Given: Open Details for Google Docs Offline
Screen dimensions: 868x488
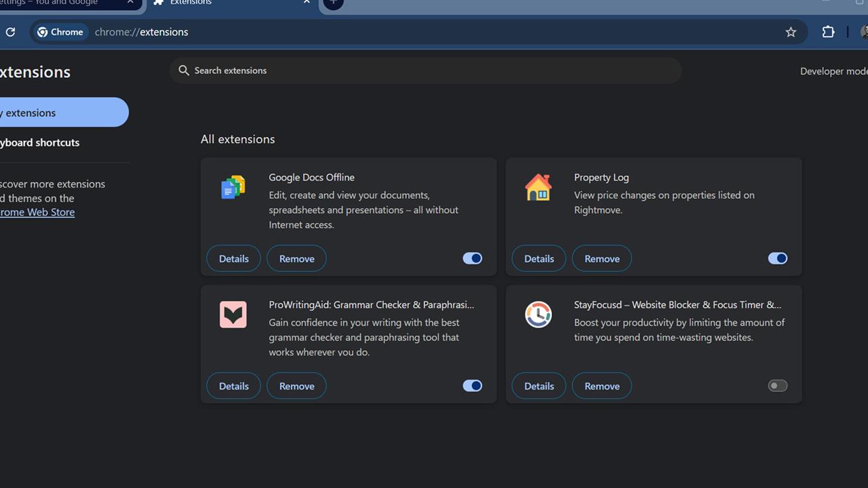Looking at the screenshot, I should tap(234, 258).
